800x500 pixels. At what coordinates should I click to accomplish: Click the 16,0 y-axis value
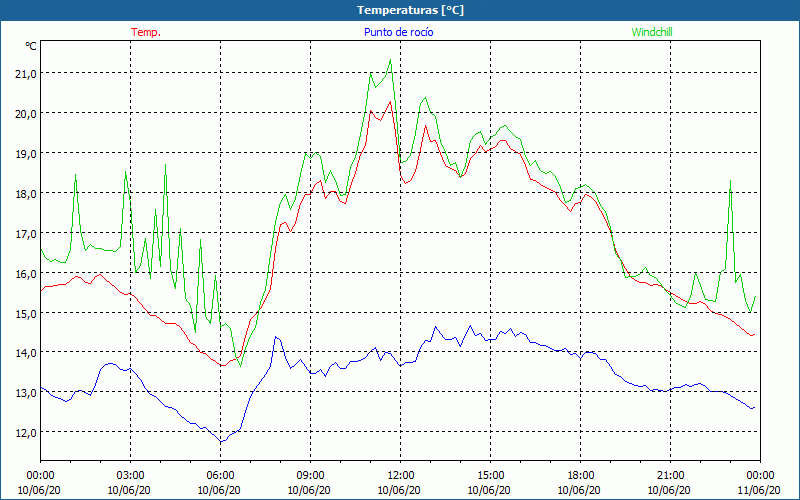[x=26, y=273]
